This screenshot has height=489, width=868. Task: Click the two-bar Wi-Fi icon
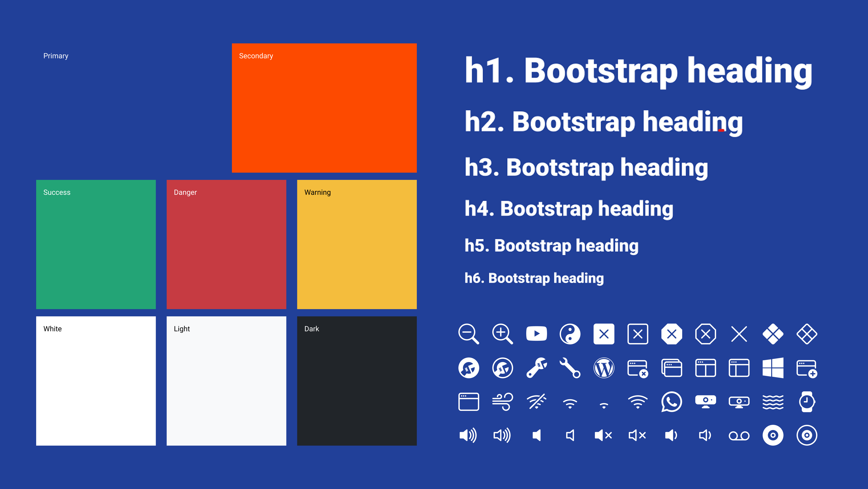pos(570,403)
